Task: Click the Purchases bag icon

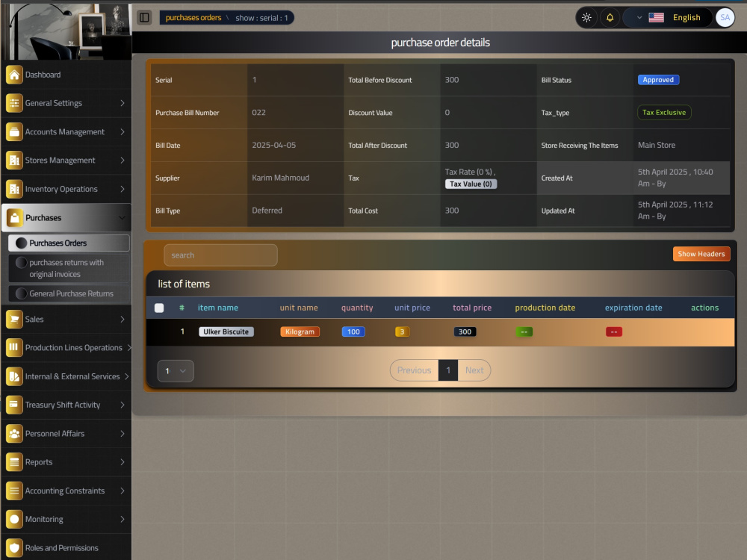Action: tap(14, 217)
